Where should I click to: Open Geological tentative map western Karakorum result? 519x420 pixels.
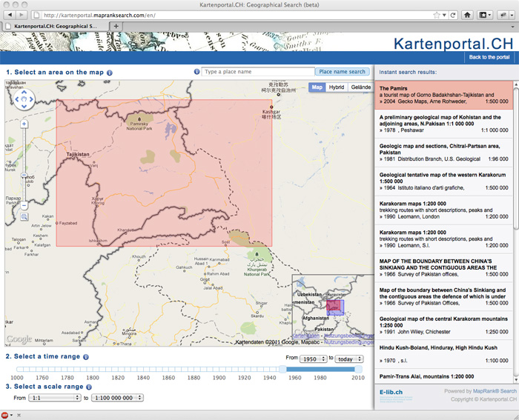point(443,181)
